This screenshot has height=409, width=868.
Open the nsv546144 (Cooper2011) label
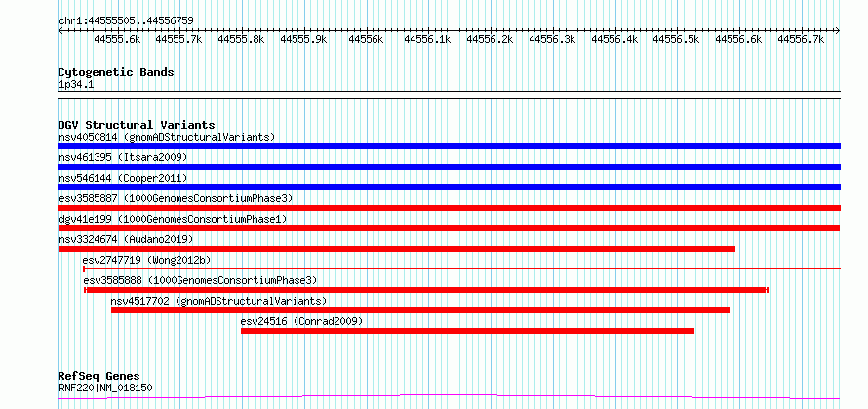123,178
